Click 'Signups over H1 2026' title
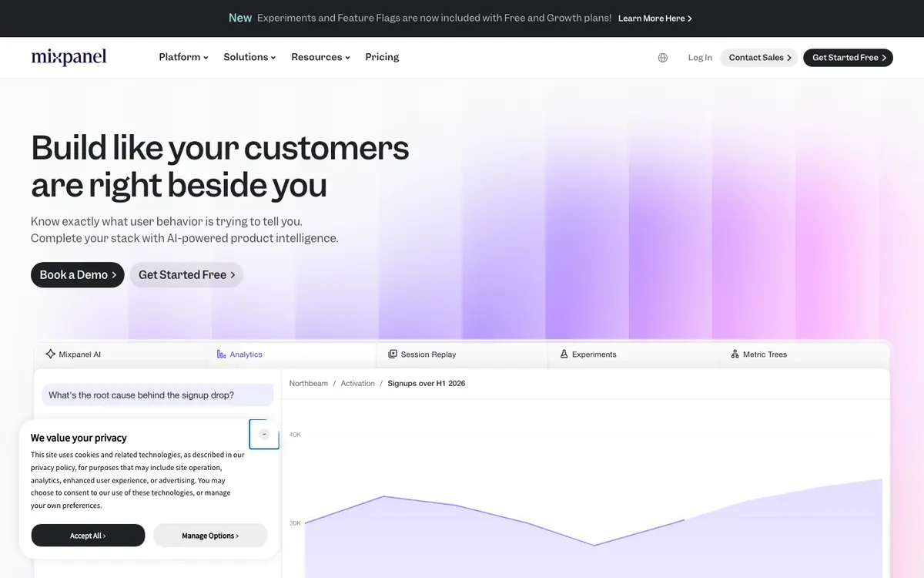 [x=427, y=383]
